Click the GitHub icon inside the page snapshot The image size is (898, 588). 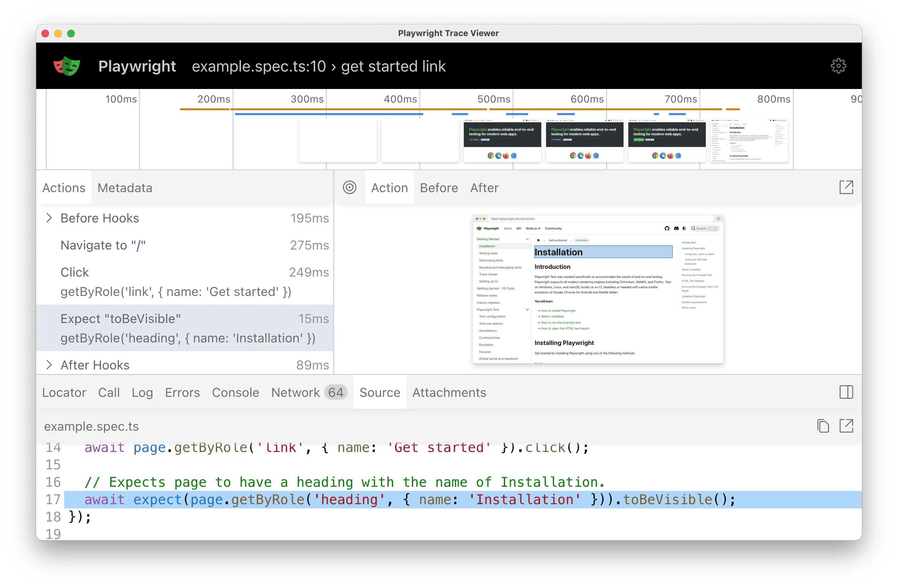coord(667,229)
